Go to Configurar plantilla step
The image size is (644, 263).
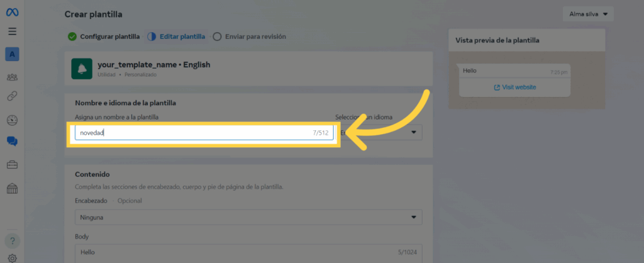pos(104,36)
